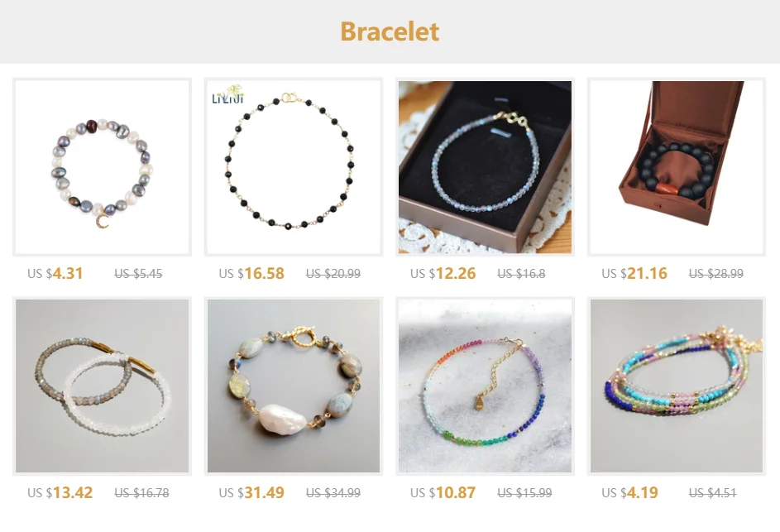Image resolution: width=780 pixels, height=532 pixels.
Task: View the gray and white double bracelets
Action: pyautogui.click(x=102, y=386)
